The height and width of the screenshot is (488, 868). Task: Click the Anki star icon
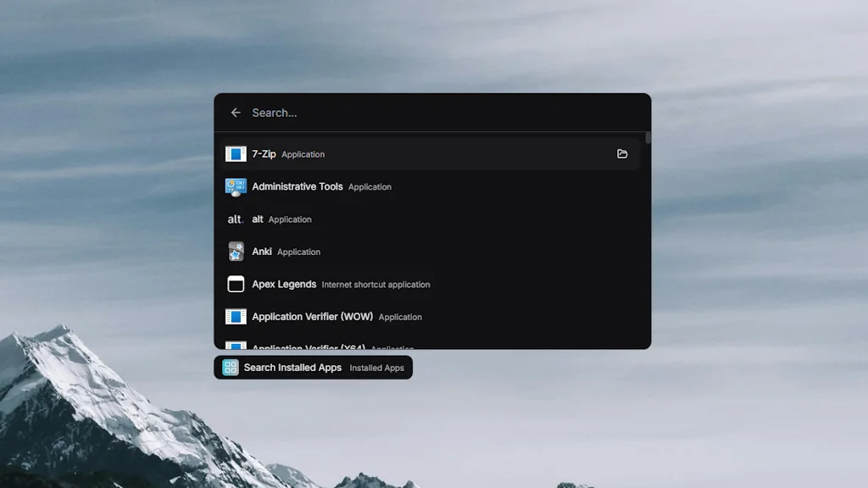tap(235, 252)
